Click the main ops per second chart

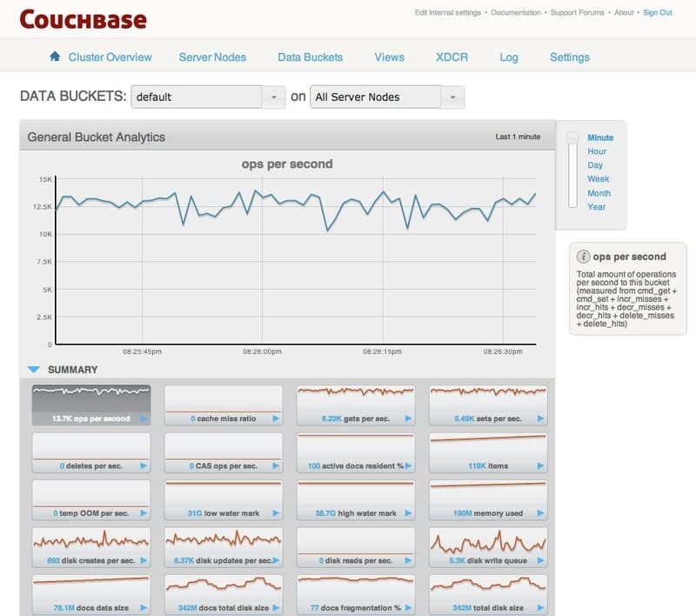click(295, 260)
